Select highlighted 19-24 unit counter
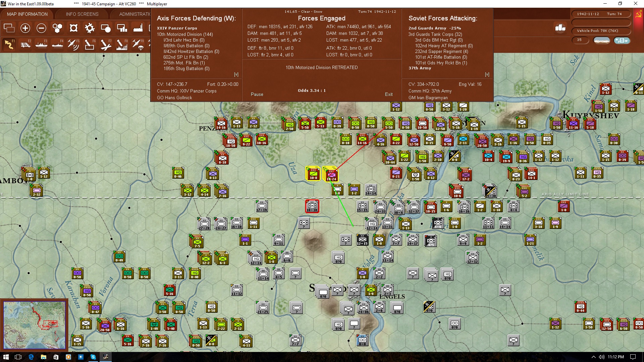This screenshot has height=362, width=644. [x=331, y=174]
